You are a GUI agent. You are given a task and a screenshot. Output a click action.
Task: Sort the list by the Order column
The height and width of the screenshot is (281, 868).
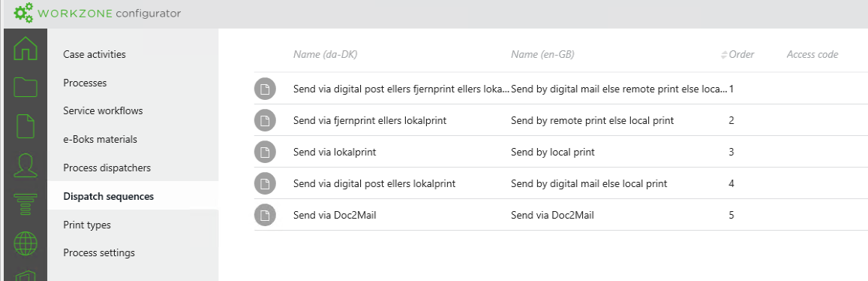click(738, 54)
